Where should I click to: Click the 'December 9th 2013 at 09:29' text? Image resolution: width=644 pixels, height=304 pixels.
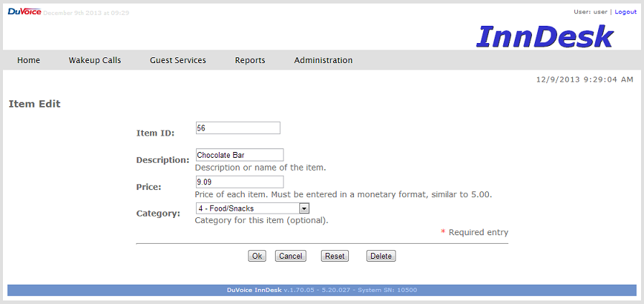(x=86, y=13)
